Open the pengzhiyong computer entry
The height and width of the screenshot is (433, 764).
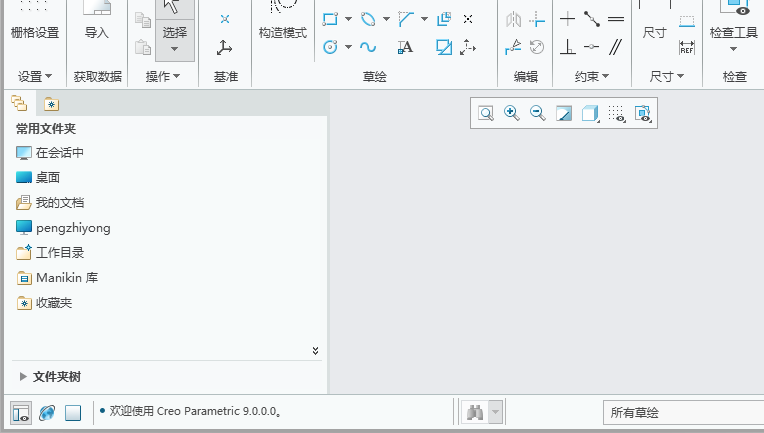tap(63, 227)
